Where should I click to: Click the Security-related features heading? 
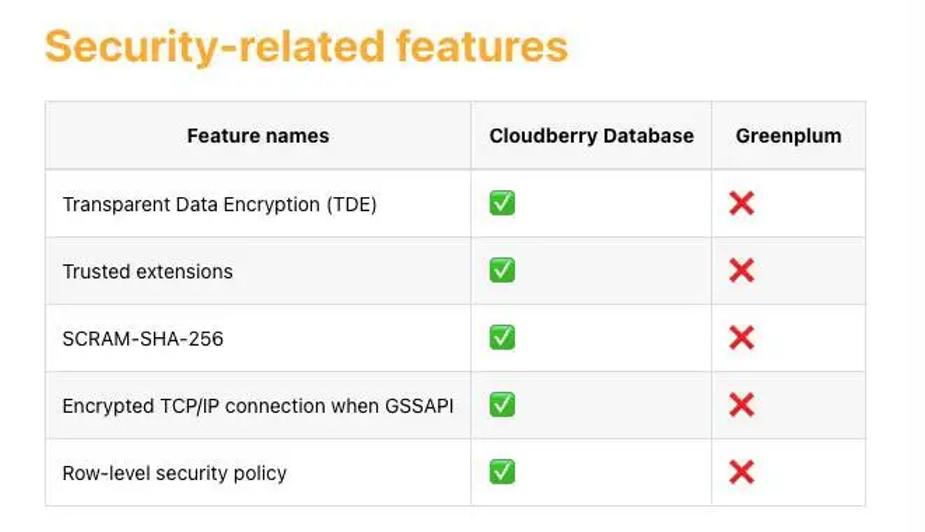coord(306,46)
